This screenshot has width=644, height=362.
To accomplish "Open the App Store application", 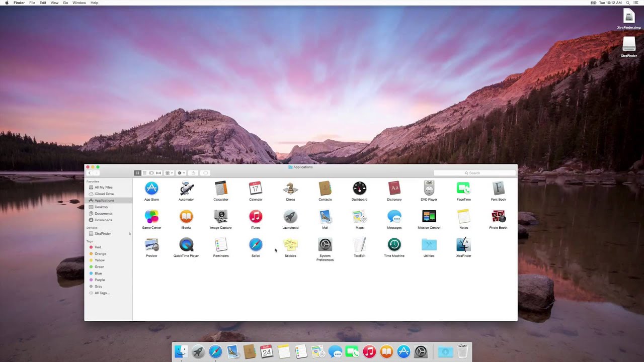I will coord(151,189).
